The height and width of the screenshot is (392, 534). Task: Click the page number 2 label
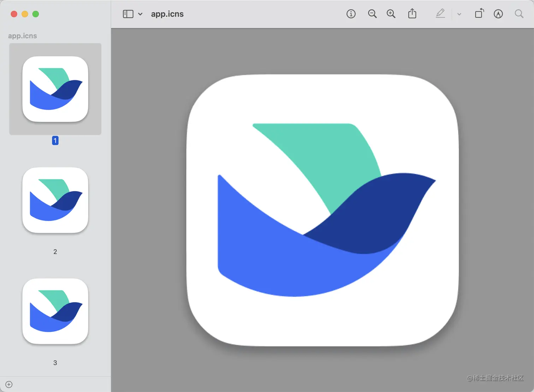tap(55, 252)
